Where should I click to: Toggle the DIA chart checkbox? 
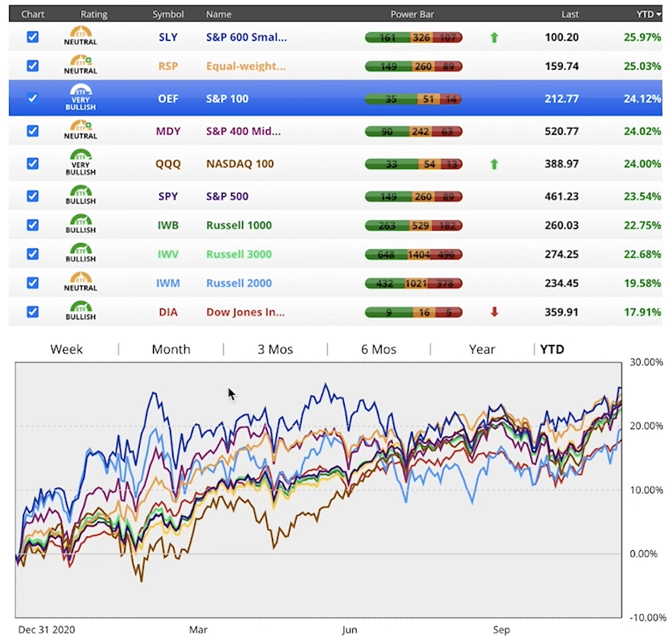(33, 312)
